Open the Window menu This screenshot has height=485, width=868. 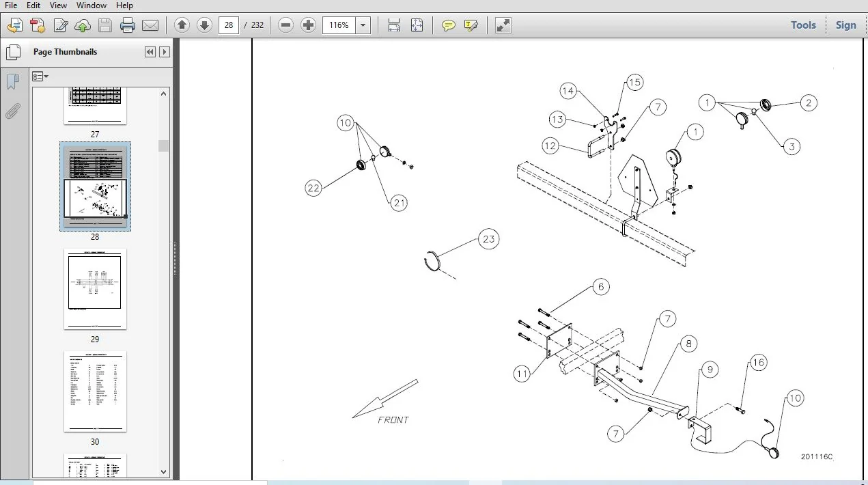(x=92, y=5)
